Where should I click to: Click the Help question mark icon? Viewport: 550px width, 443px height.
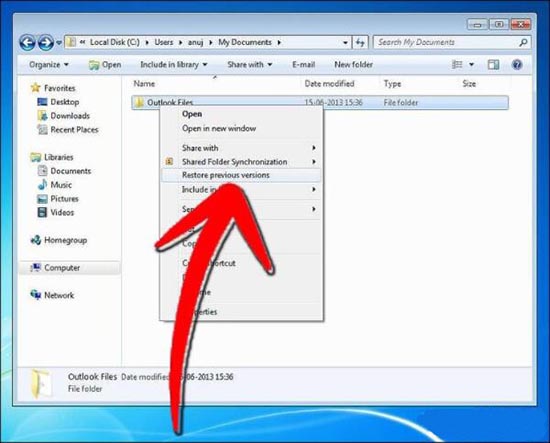click(x=517, y=65)
